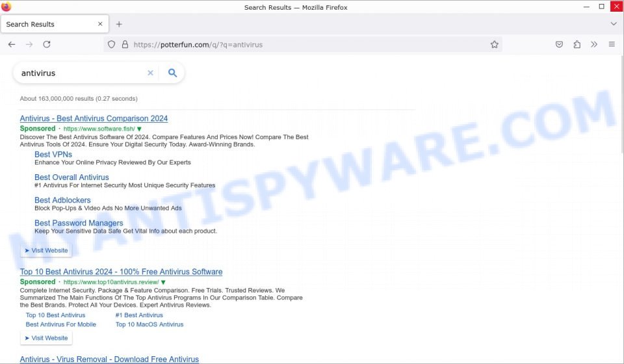
Task: Select the Search Results tab
Action: (x=54, y=24)
